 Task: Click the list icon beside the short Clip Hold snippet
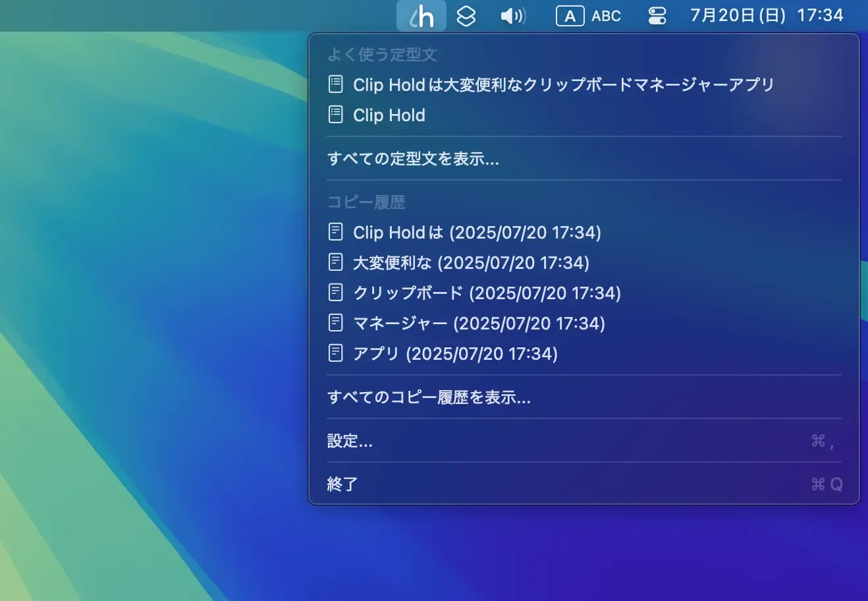pyautogui.click(x=336, y=114)
